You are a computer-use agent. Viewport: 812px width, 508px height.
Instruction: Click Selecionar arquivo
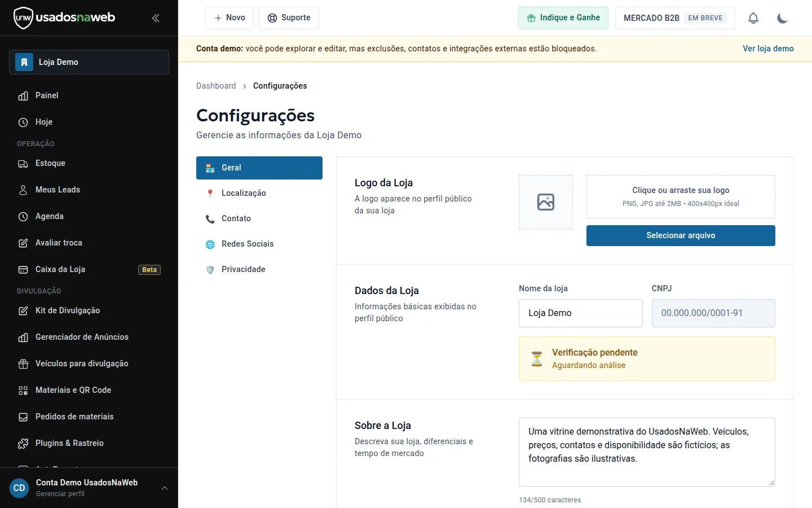tap(681, 235)
